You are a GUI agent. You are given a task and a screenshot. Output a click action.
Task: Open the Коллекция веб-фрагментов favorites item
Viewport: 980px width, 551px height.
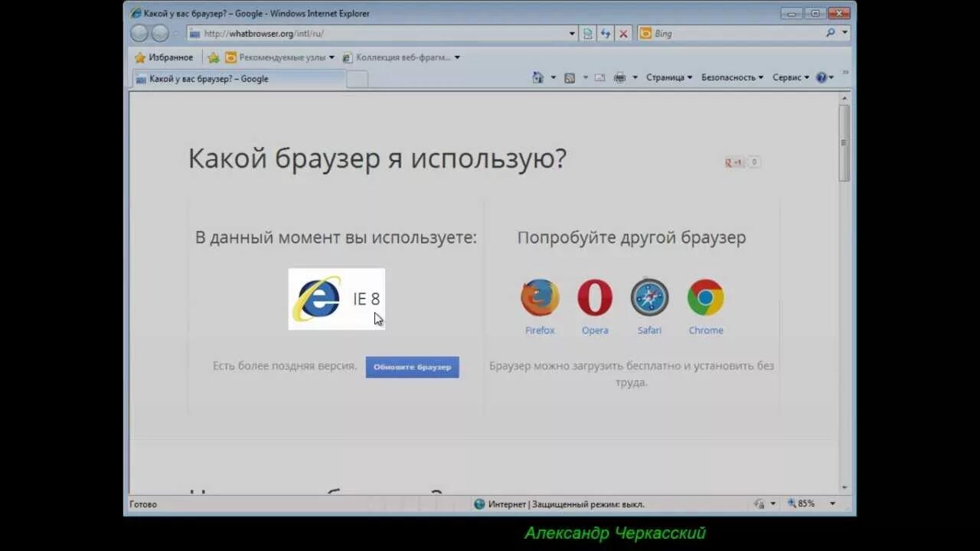401,57
